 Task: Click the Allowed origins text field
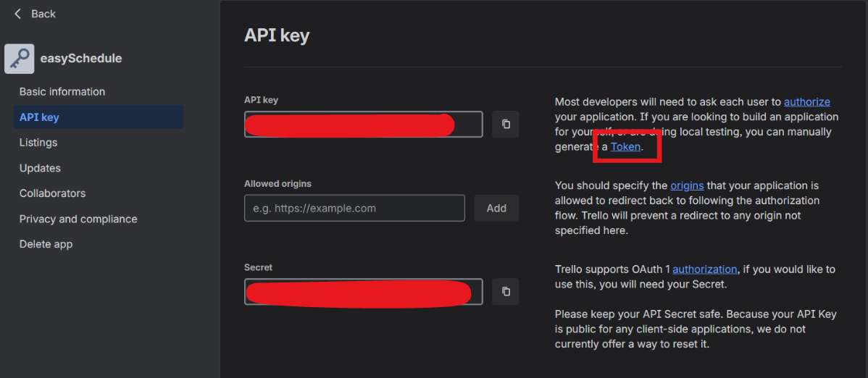[x=354, y=208]
